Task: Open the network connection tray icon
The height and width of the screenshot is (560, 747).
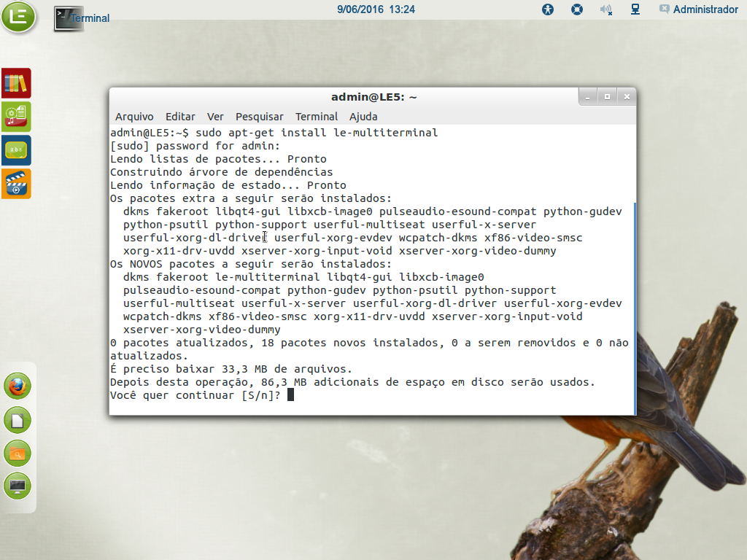Action: (x=635, y=9)
